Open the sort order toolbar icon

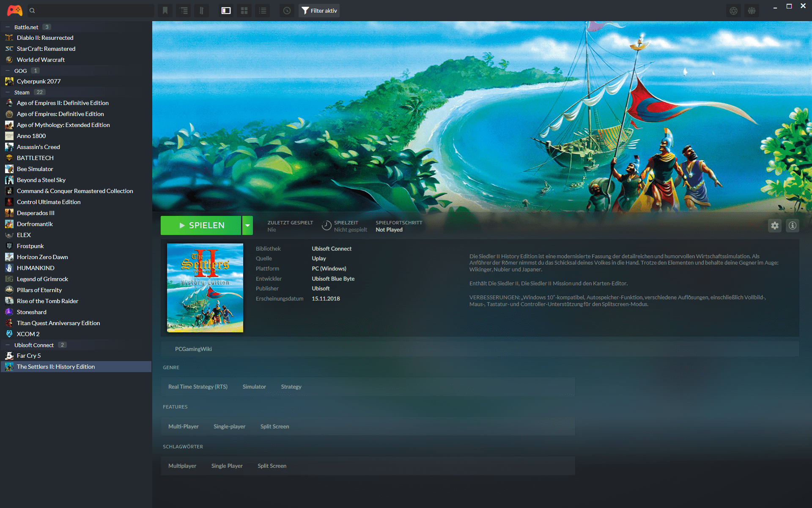coord(202,11)
